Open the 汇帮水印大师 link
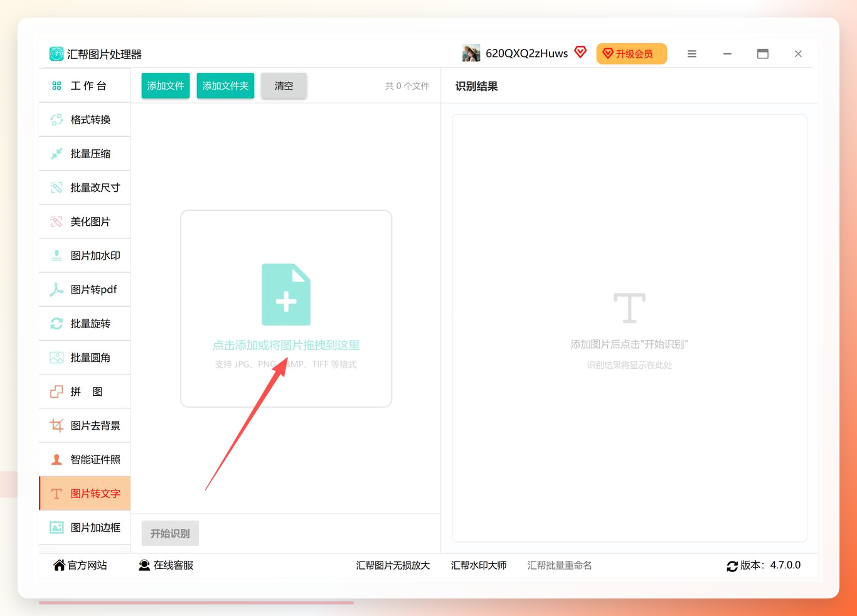Image resolution: width=857 pixels, height=616 pixels. (479, 565)
